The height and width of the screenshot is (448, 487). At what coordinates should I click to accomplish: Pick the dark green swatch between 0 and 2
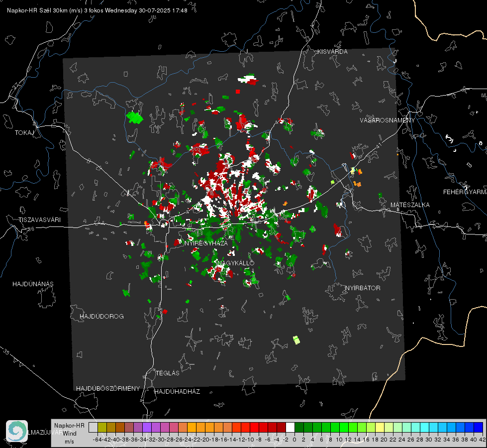tap(299, 427)
